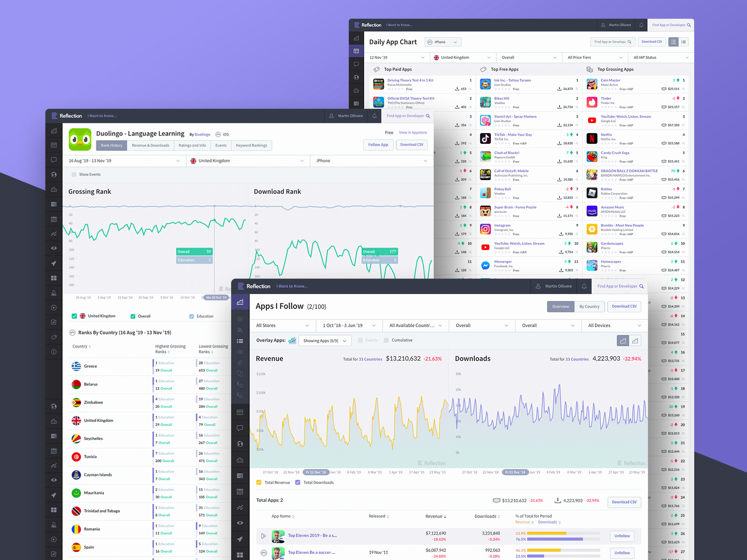This screenshot has width=747, height=560.
Task: Select the By Country view tab
Action: point(590,307)
